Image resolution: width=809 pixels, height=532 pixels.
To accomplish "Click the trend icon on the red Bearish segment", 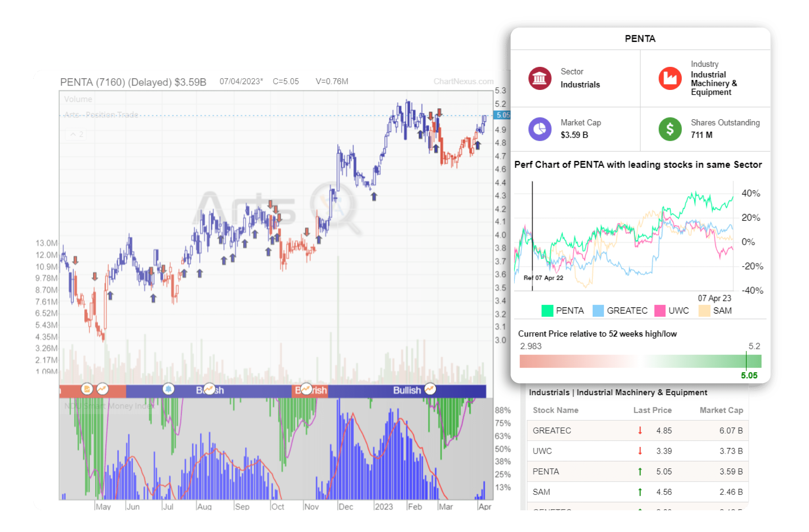I will 306,389.
